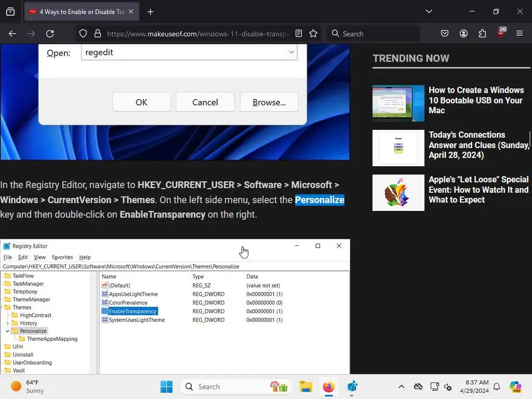This screenshot has height=399, width=532.
Task: Collapse the Personalize key chevron
Action: [7, 331]
